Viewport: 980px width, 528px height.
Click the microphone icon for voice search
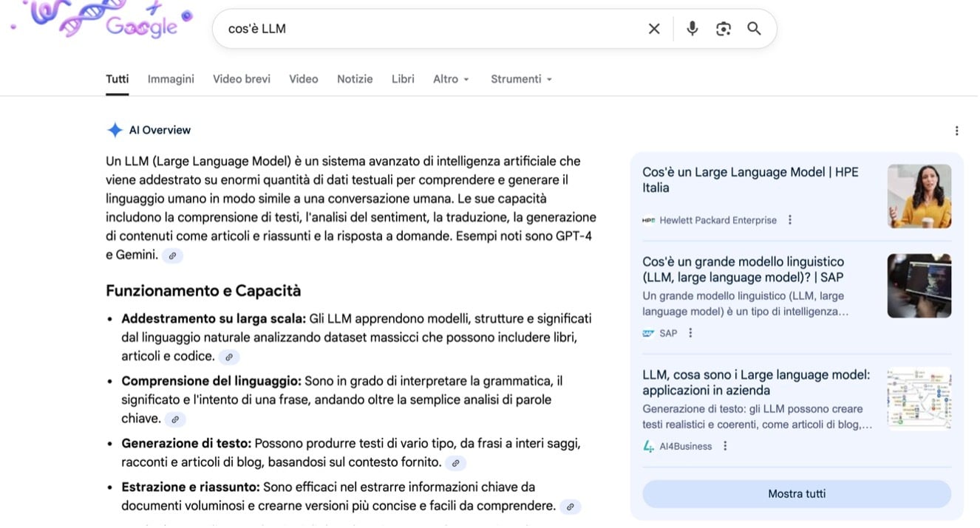pyautogui.click(x=692, y=28)
